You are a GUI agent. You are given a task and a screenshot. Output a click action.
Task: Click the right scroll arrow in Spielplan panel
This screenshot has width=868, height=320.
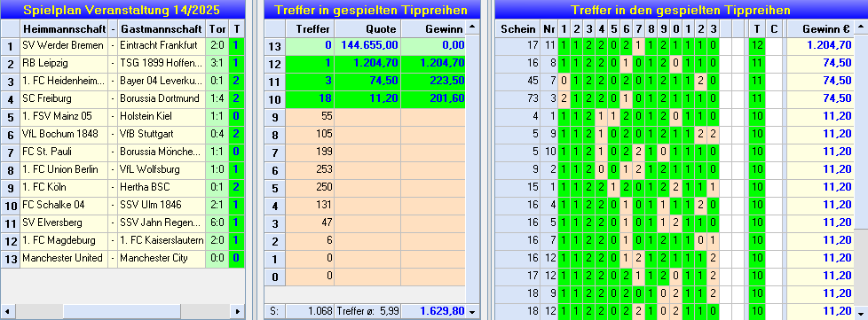[238, 311]
